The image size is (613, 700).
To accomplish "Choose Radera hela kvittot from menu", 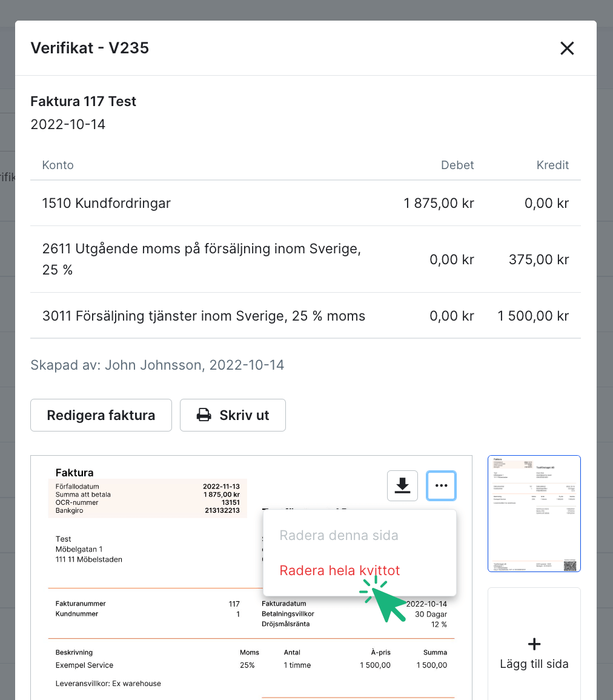I will click(340, 570).
